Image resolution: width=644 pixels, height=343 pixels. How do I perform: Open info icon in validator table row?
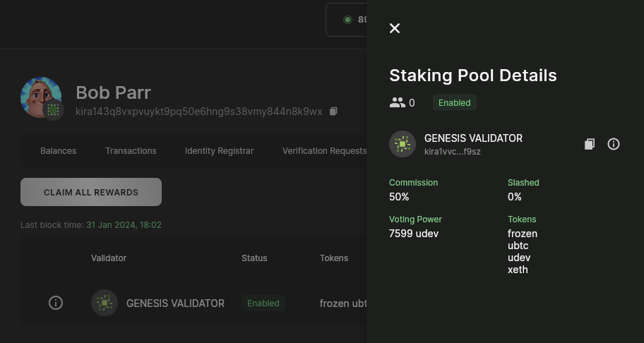click(56, 303)
